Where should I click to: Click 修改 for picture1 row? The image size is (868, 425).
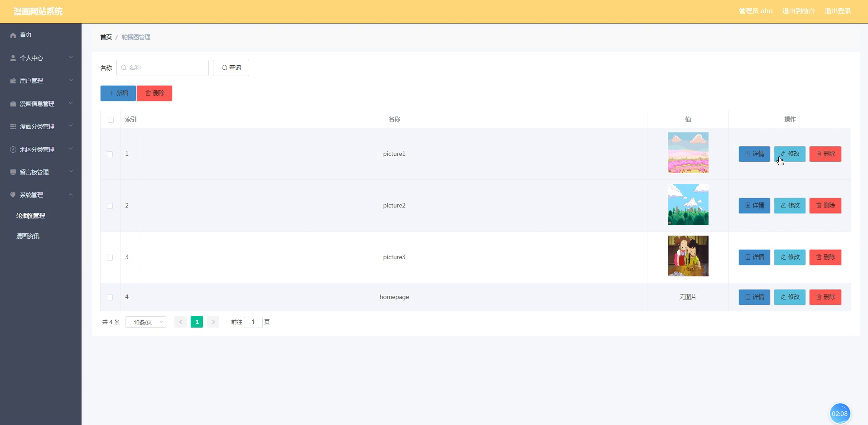[790, 154]
